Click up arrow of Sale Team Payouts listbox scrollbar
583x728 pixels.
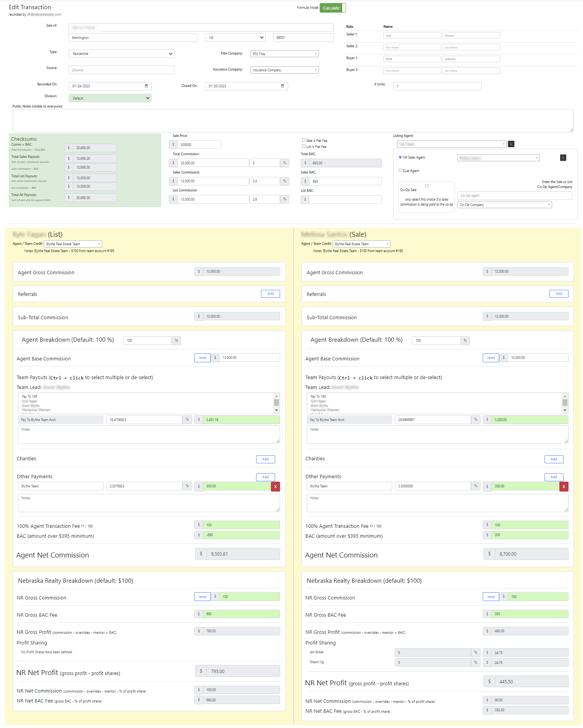click(x=565, y=396)
